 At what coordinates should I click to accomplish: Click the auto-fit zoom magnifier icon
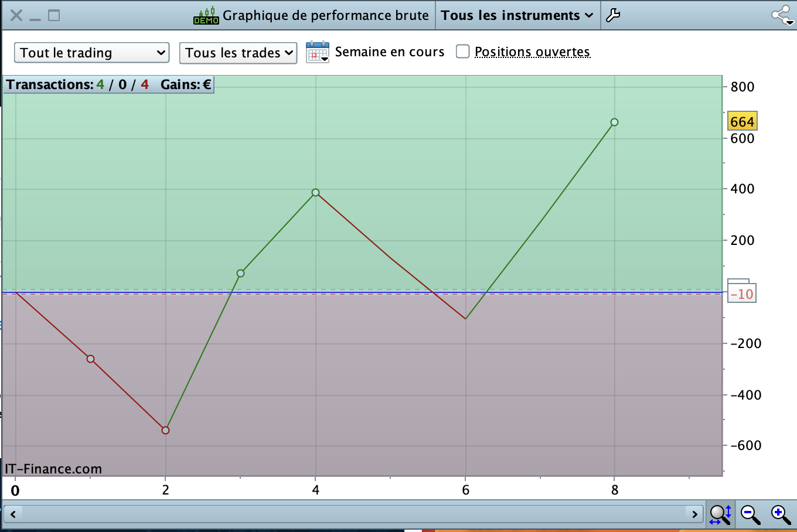(720, 514)
